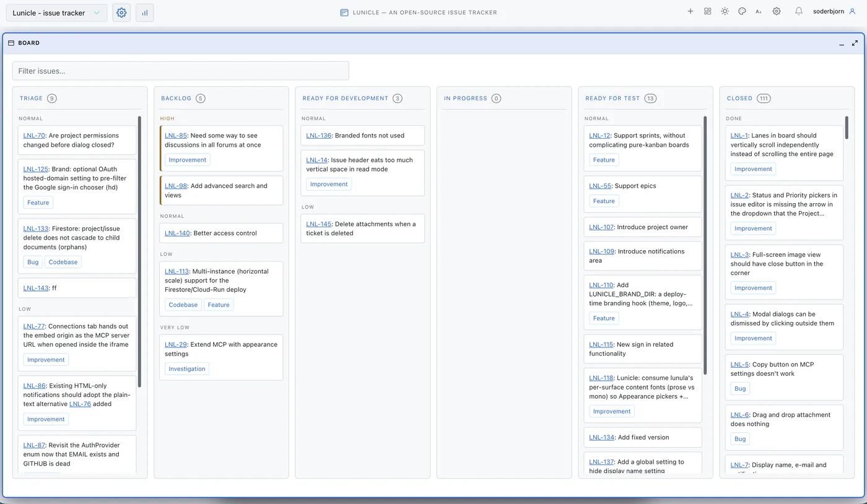Open issue link LNL-113
This screenshot has width=867, height=504.
176,271
